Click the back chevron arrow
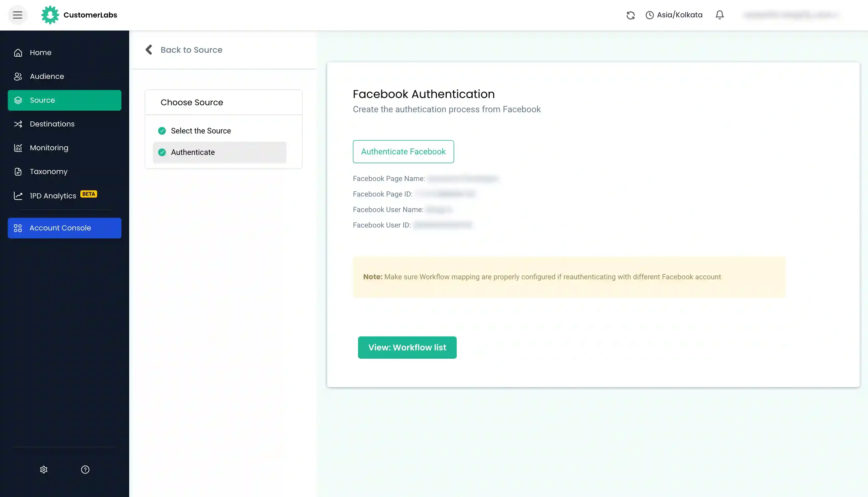 (x=149, y=50)
